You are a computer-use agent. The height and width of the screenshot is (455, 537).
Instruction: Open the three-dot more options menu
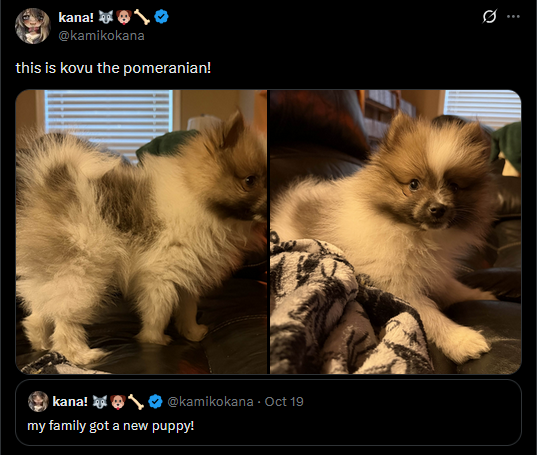pos(513,16)
